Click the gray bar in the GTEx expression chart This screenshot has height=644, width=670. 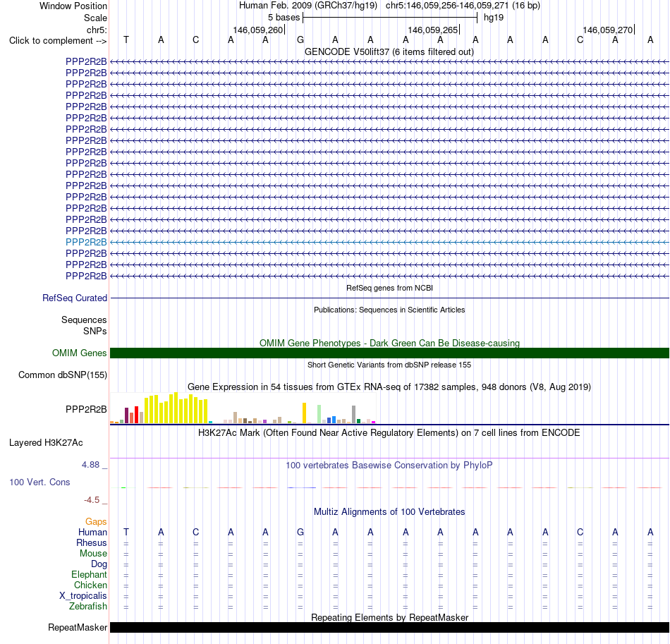tap(354, 415)
